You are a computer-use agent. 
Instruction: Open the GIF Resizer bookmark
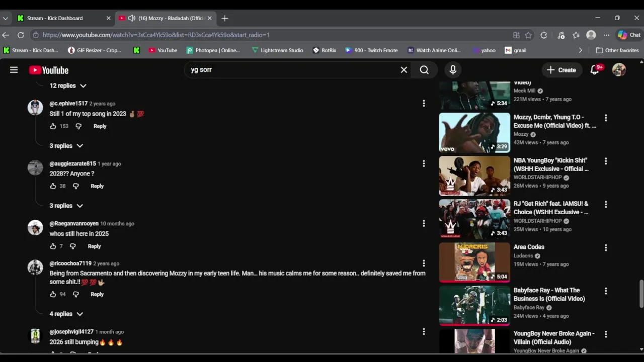pyautogui.click(x=95, y=50)
